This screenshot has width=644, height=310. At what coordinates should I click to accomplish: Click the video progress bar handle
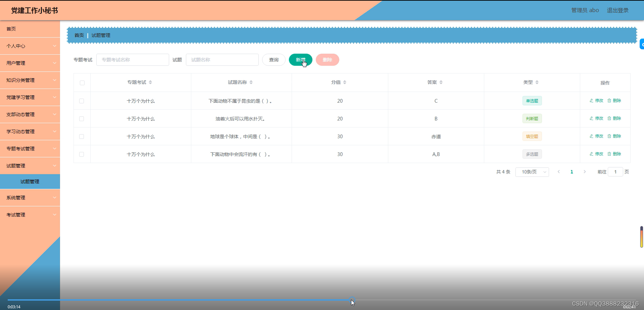[x=352, y=300]
